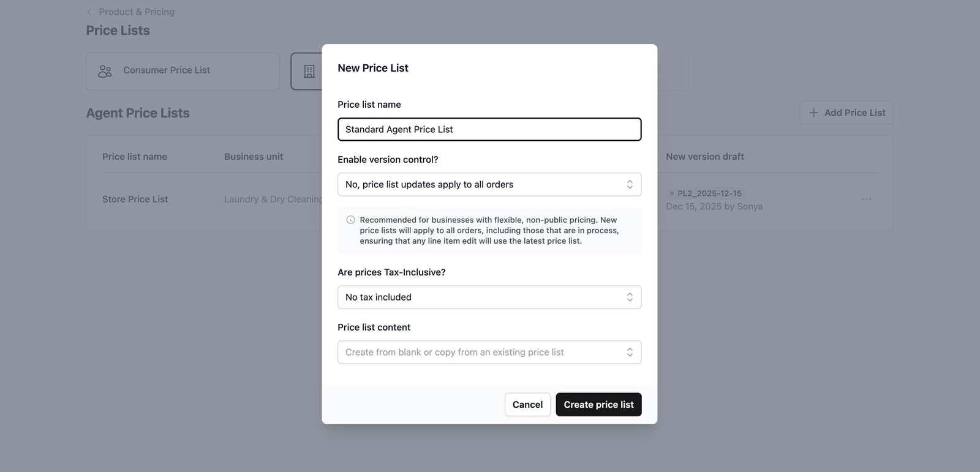Focus the Price list name input field

click(489, 129)
